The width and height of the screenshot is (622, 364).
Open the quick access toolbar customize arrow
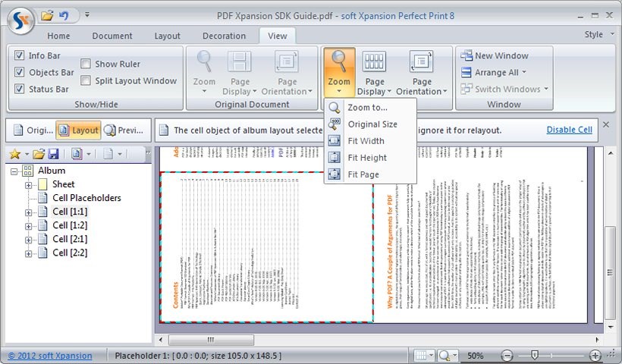(87, 15)
